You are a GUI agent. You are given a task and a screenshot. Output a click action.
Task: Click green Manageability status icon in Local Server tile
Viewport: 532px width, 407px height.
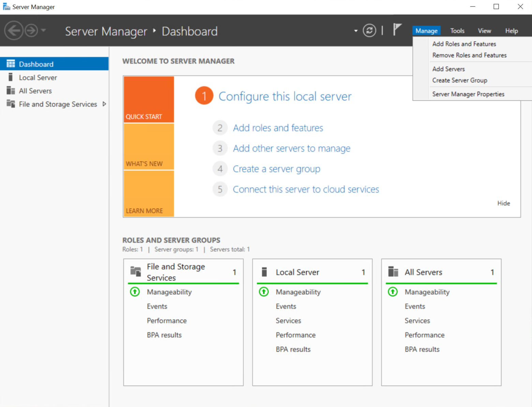tap(264, 292)
